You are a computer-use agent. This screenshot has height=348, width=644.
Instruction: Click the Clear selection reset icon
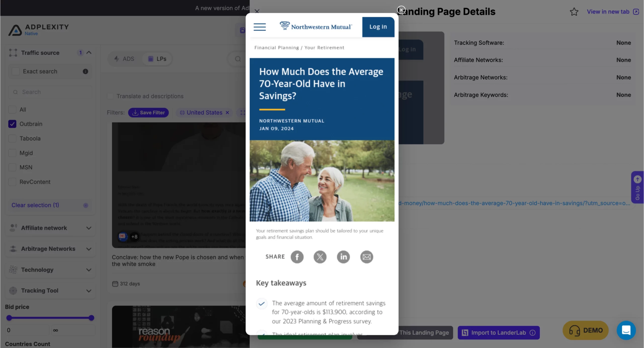(x=86, y=205)
